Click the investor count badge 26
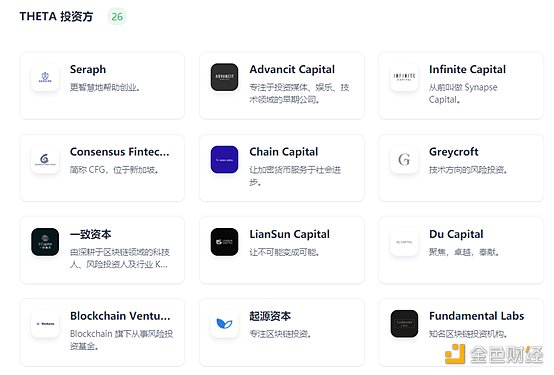Viewport: 554px width, 375px height. point(117,17)
